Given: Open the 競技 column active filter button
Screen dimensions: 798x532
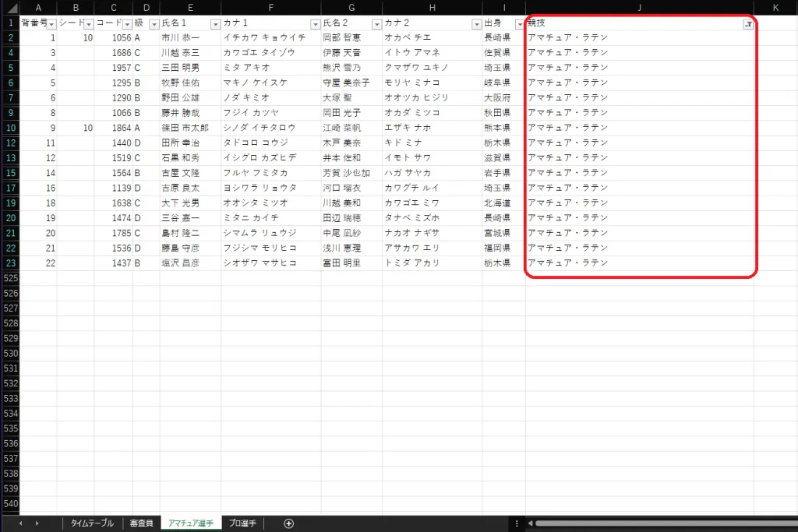Looking at the screenshot, I should 748,25.
